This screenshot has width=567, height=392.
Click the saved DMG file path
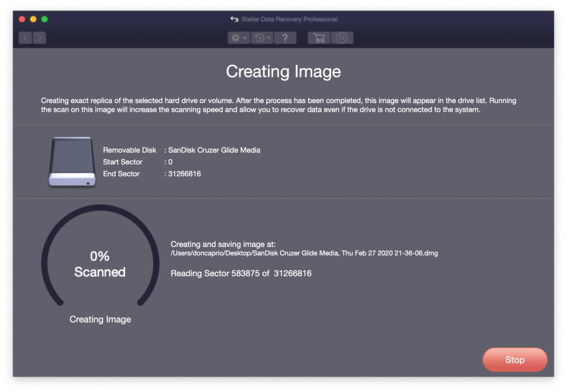coord(305,253)
